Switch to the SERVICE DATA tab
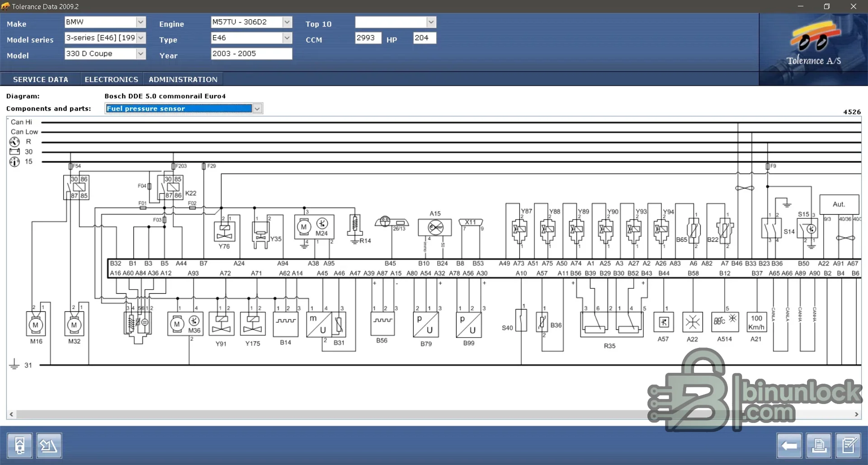Image resolution: width=868 pixels, height=465 pixels. point(41,80)
